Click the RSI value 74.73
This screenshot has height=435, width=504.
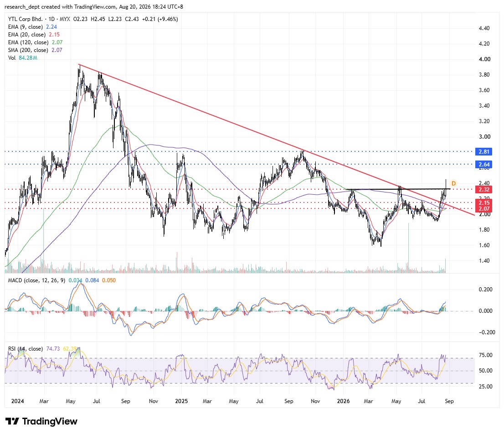click(x=53, y=349)
